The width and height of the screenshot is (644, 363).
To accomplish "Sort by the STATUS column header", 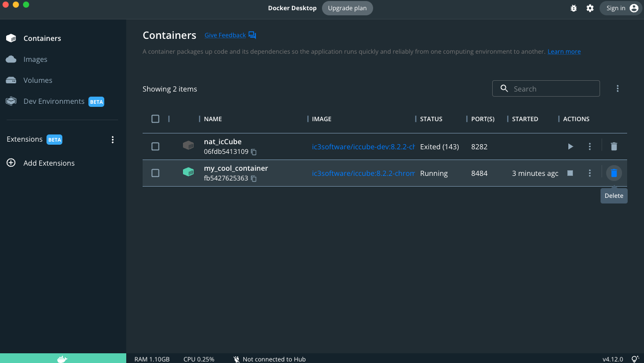I will [431, 119].
